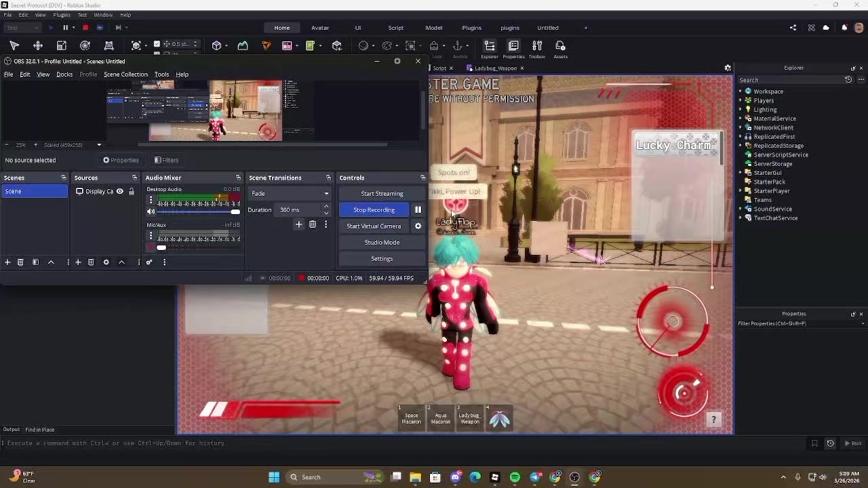Screen dimensions: 868x488
Task: Open source properties gear in Sources dock
Action: tap(106, 262)
